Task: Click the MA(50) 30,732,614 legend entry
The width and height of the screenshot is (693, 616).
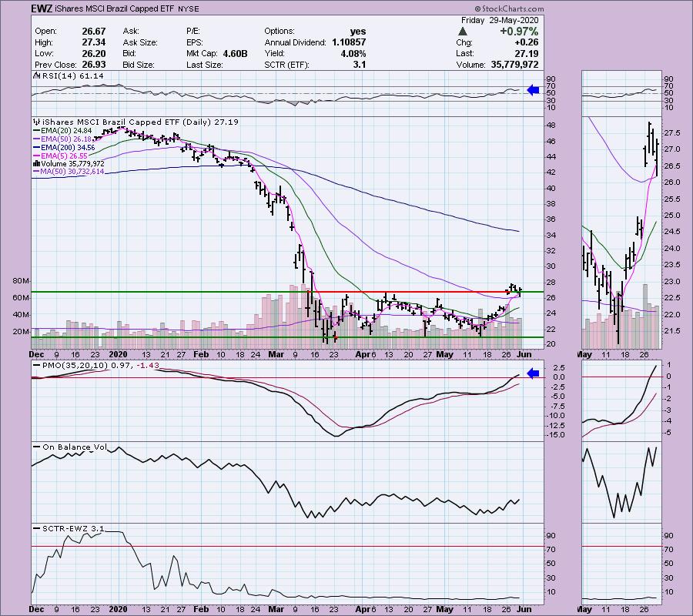Action: [69, 172]
